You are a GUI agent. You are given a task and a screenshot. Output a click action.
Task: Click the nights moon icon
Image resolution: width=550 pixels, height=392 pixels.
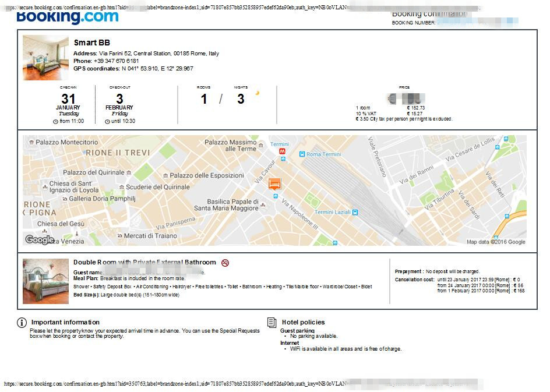coord(257,93)
